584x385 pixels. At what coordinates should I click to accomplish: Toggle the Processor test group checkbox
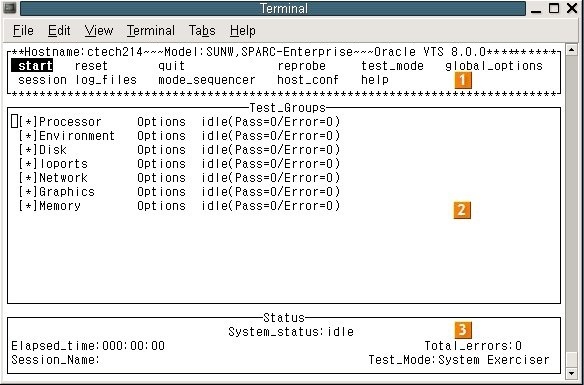(28, 122)
